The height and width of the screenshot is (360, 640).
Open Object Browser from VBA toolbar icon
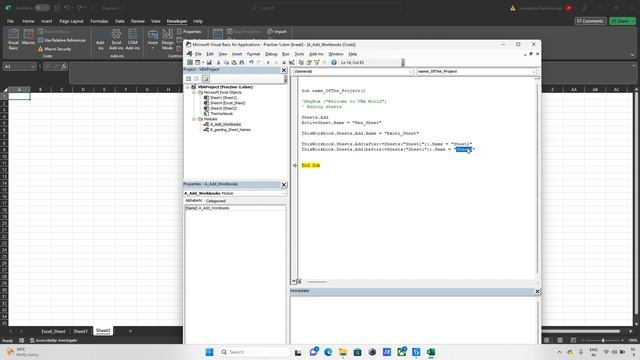tap(317, 62)
